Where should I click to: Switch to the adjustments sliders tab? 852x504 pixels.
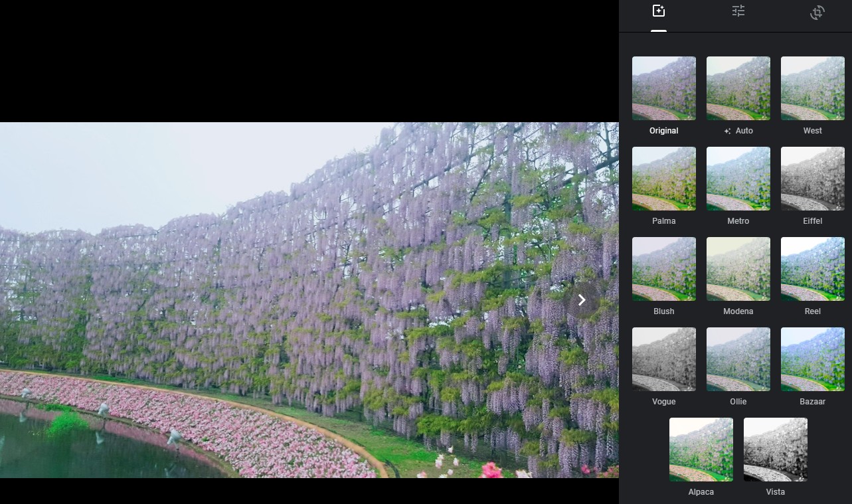click(x=738, y=11)
